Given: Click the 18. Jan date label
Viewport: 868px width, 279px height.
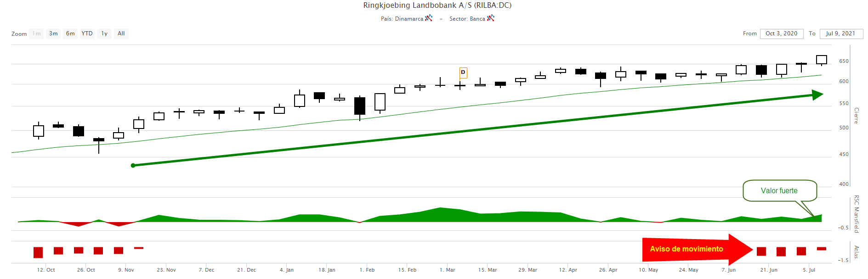Looking at the screenshot, I should [327, 270].
